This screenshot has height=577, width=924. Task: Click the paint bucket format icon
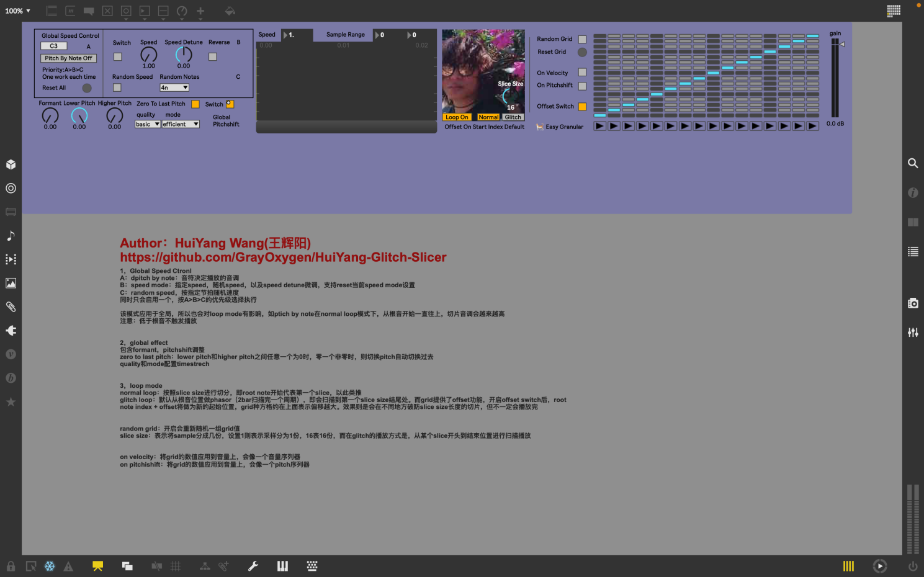coord(230,11)
